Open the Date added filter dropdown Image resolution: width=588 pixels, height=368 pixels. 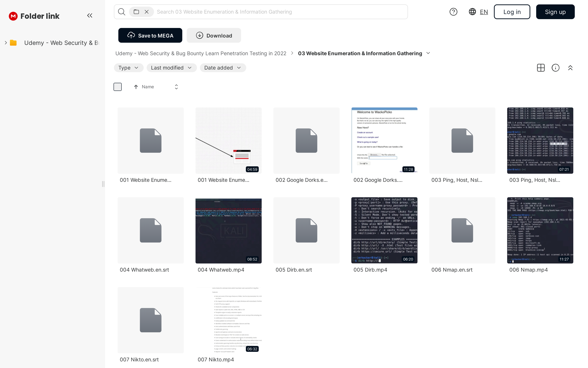223,68
